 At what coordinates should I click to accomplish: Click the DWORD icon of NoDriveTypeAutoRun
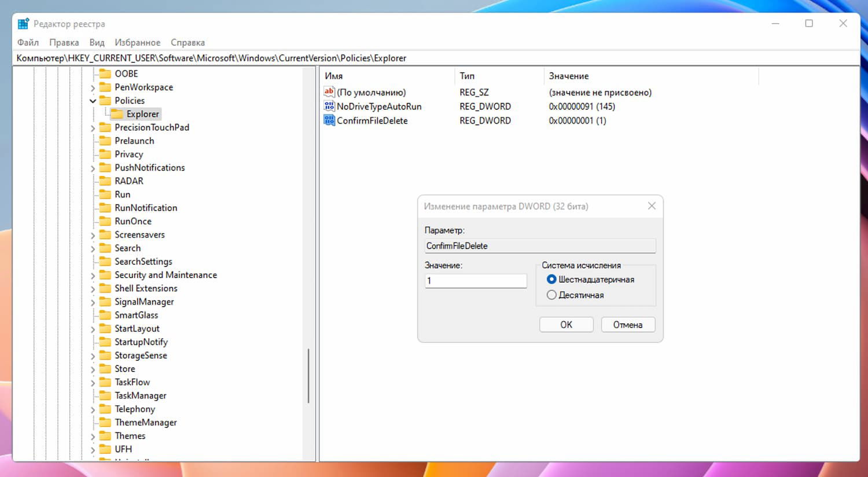point(329,106)
